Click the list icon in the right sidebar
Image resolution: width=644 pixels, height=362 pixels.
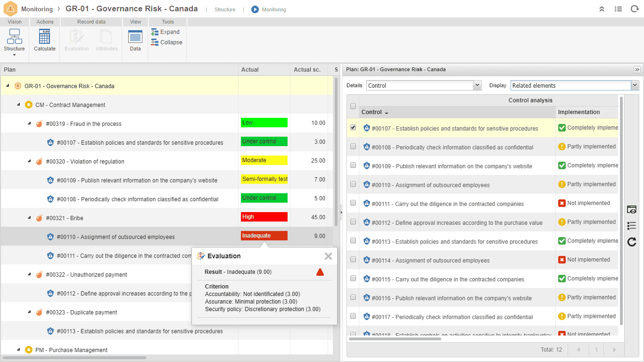(632, 226)
